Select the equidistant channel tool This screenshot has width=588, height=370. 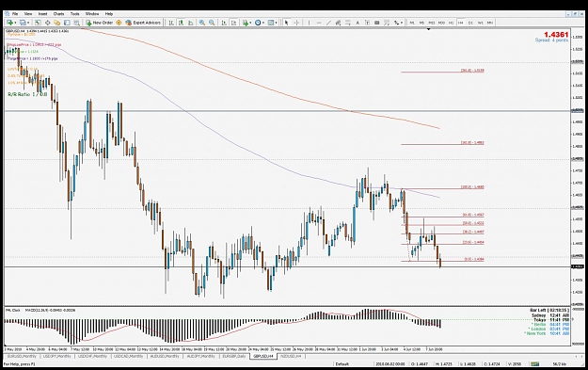[x=339, y=23]
